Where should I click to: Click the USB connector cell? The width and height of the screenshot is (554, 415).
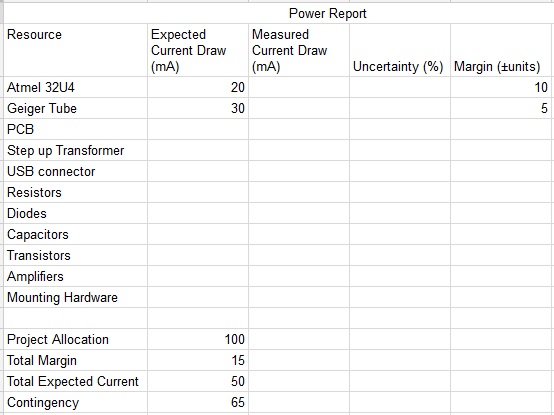coord(75,171)
